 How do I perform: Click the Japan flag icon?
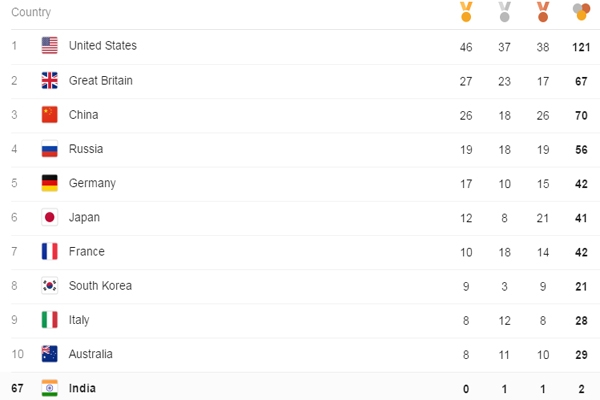pyautogui.click(x=49, y=217)
